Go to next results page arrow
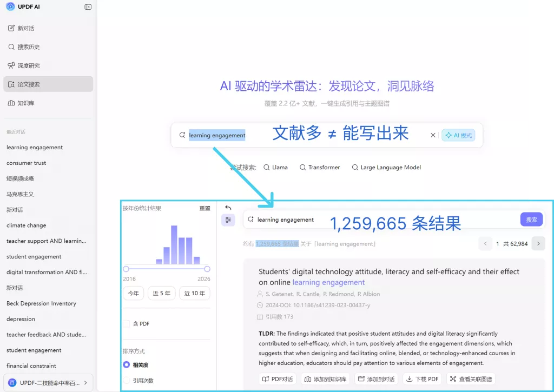 pyautogui.click(x=538, y=244)
